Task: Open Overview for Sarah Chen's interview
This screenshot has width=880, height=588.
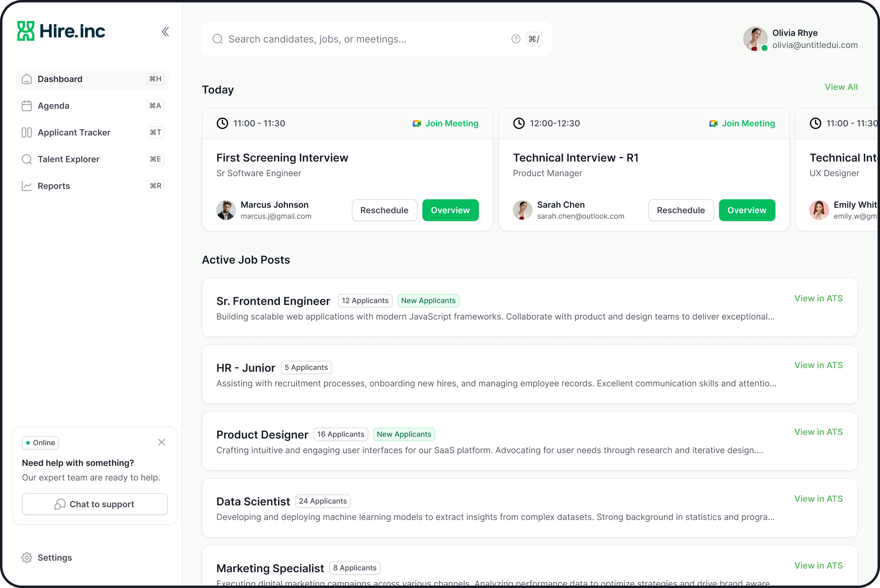Action: (x=746, y=210)
